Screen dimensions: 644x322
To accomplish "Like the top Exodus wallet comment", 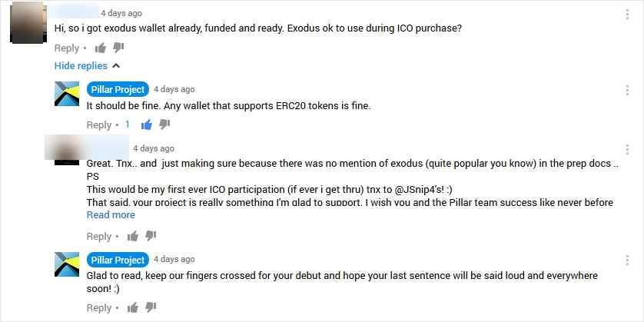I will tap(100, 48).
